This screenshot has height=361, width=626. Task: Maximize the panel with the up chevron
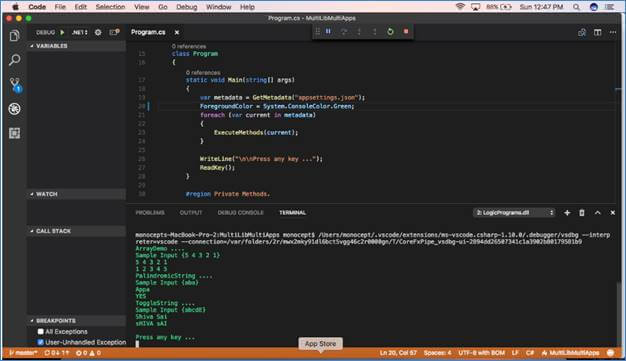[x=597, y=213]
